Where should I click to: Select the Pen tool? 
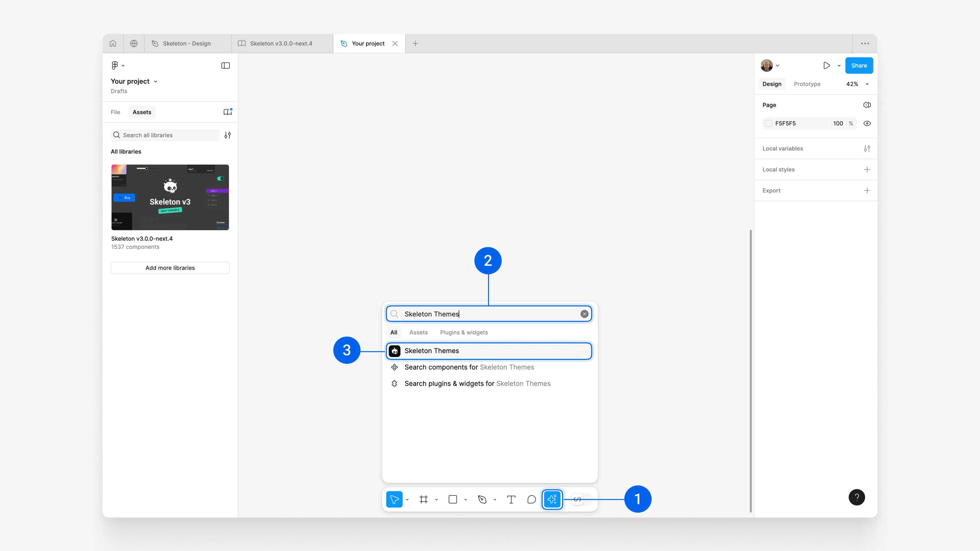coord(482,499)
